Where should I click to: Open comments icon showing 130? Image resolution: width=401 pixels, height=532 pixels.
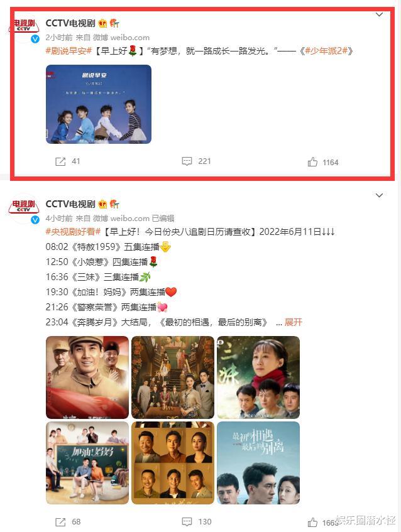coord(187,522)
